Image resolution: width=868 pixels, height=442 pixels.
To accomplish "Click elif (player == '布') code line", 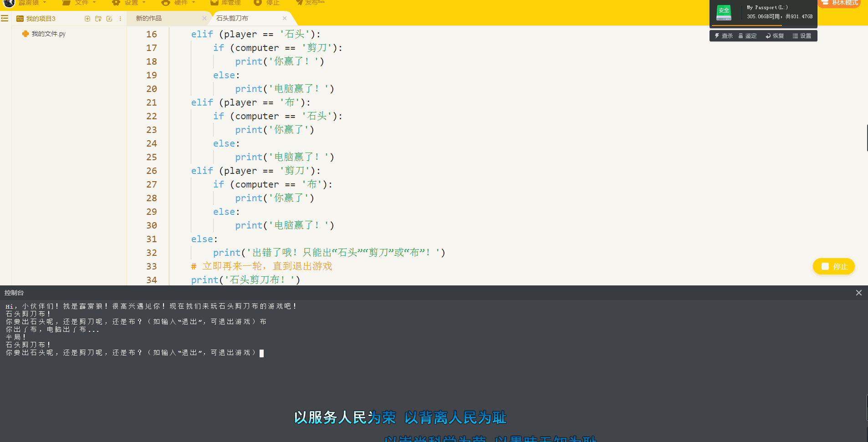I will click(251, 102).
